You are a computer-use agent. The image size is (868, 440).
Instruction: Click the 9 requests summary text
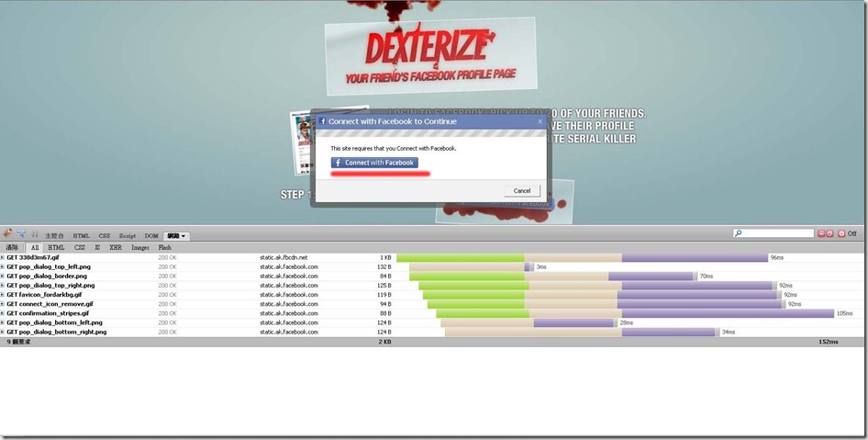pos(19,342)
